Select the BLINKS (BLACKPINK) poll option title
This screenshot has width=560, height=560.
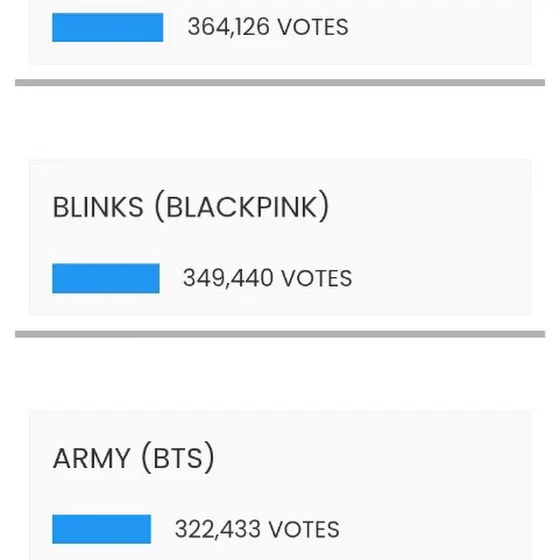(191, 206)
